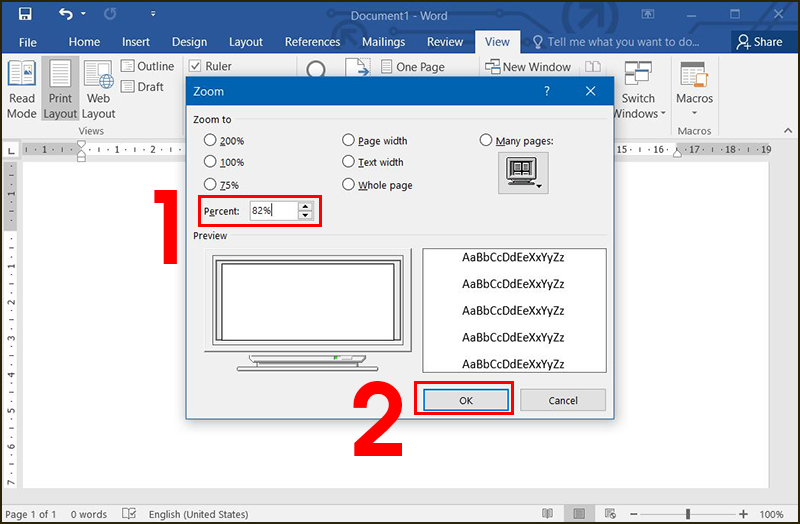This screenshot has width=800, height=524.
Task: Open the Many pages monitor dropdown
Action: tap(523, 173)
